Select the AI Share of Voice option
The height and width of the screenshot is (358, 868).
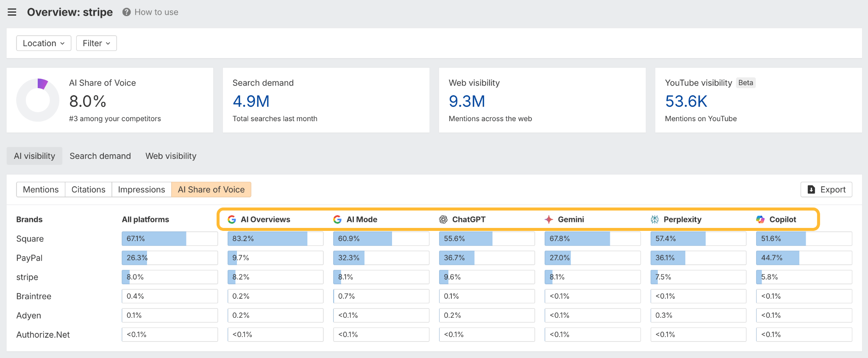click(x=211, y=189)
